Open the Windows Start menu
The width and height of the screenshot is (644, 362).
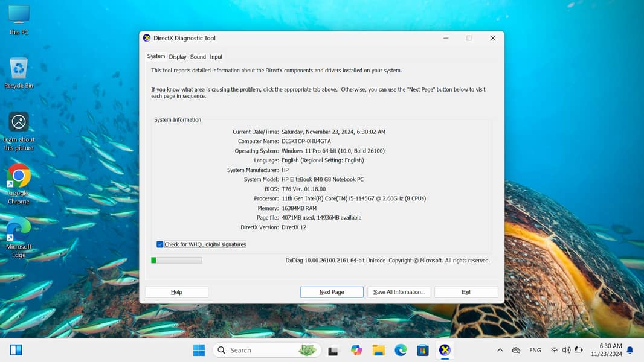click(199, 350)
